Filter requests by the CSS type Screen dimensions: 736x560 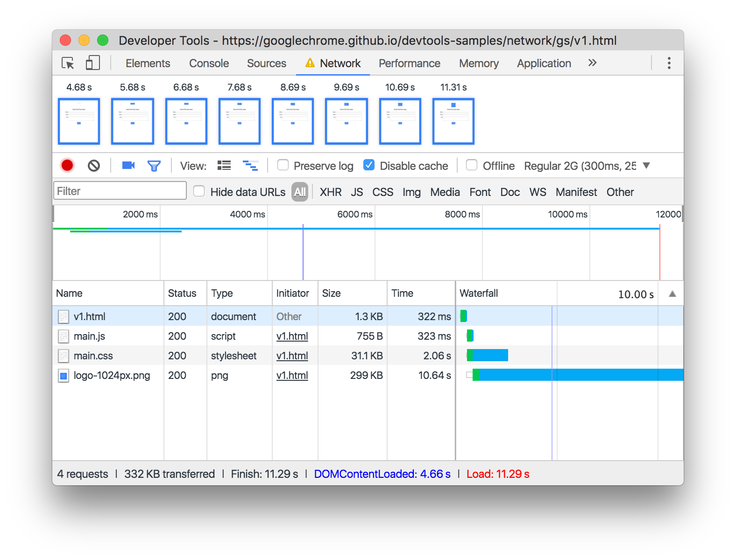(383, 192)
